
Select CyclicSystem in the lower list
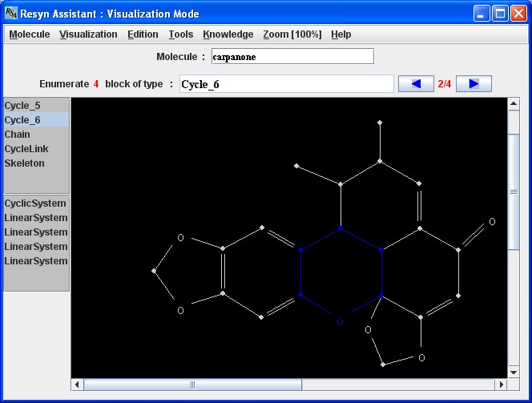pos(36,204)
